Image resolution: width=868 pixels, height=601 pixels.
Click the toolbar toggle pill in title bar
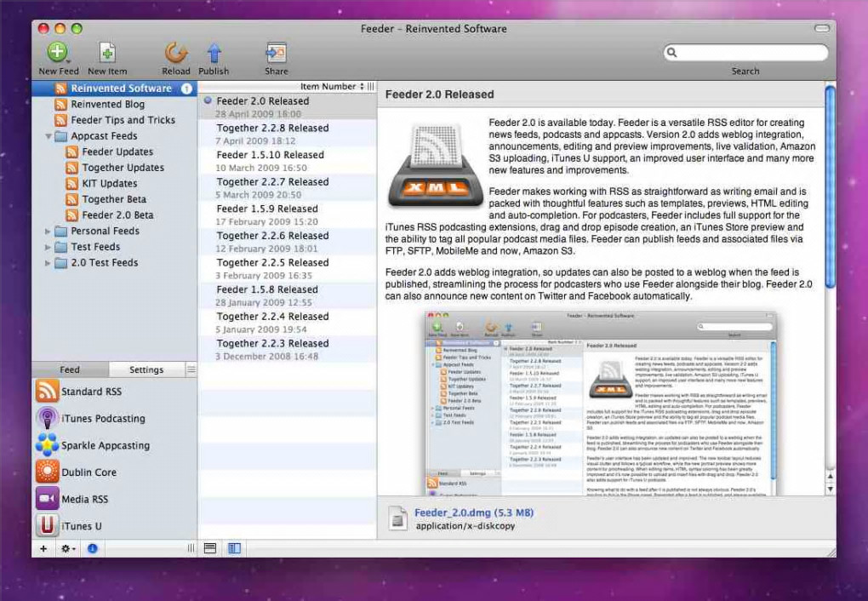(822, 28)
